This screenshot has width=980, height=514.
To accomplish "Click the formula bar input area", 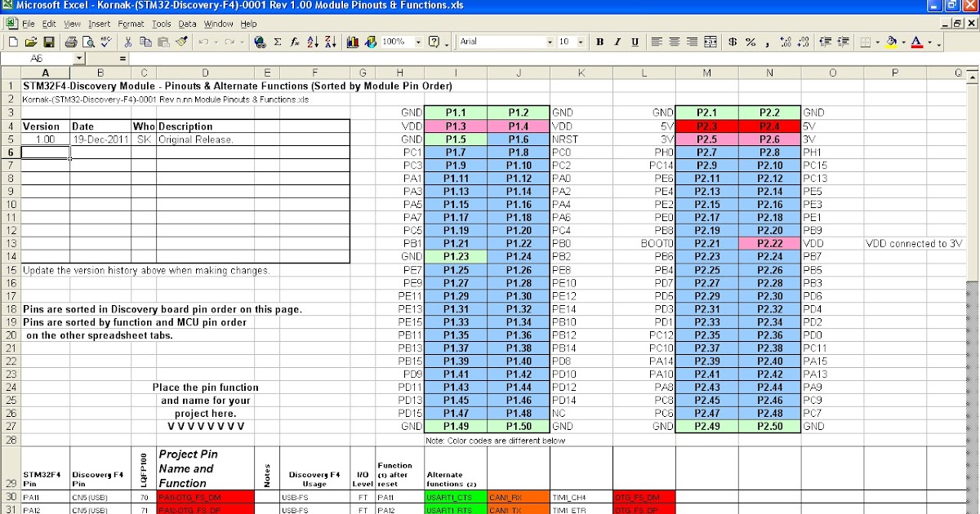I will pyautogui.click(x=554, y=59).
